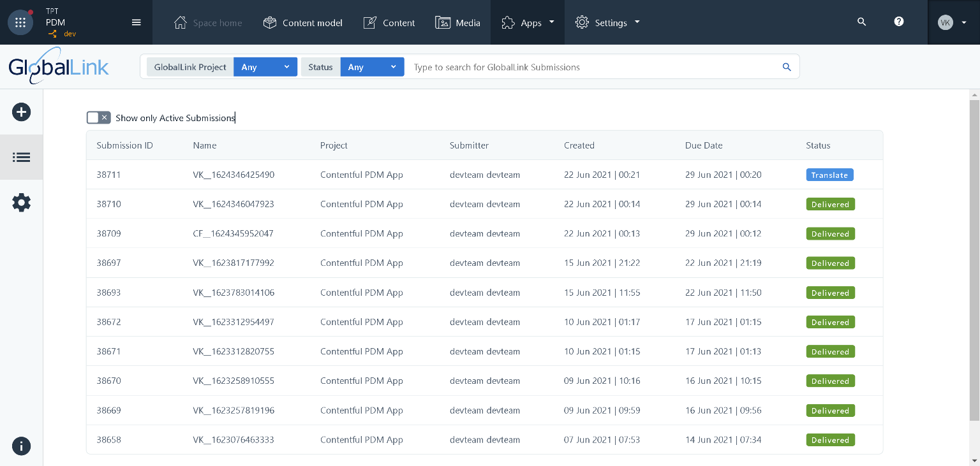Open the Content tab
Viewport: 980px width, 466px height.
coord(389,23)
